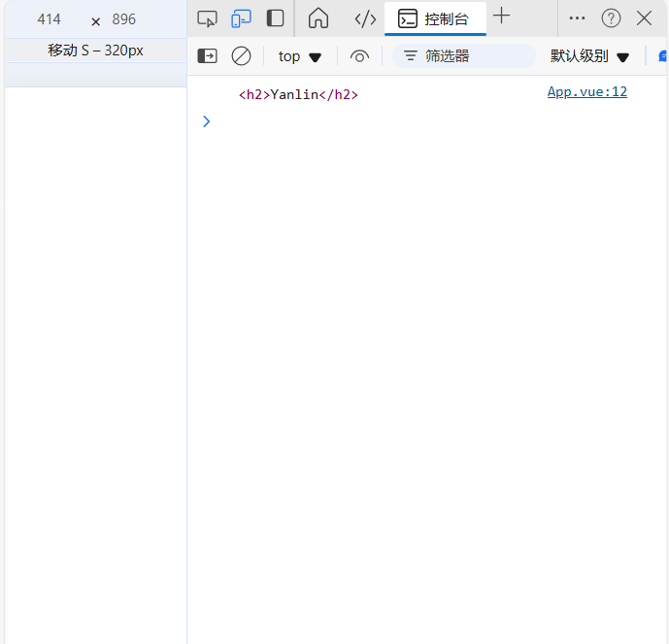Toggle the DevTools activity bar sidebar icon

click(x=276, y=18)
